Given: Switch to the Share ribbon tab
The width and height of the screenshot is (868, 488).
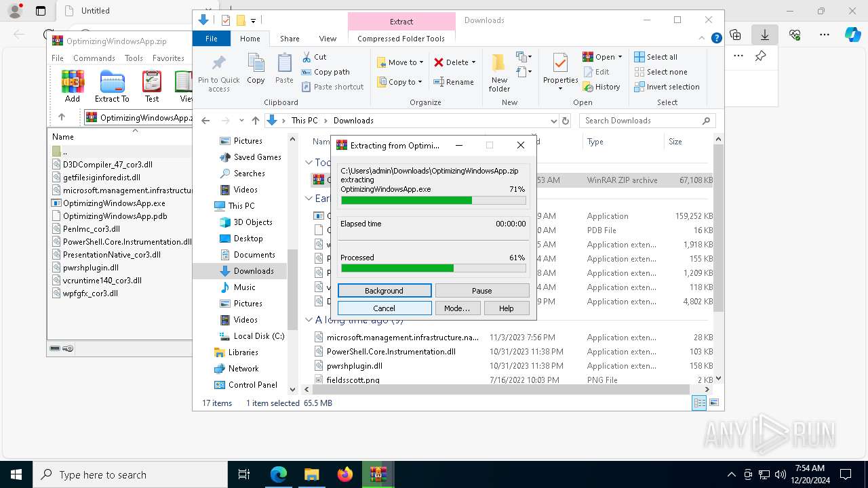Looking at the screenshot, I should pos(290,39).
